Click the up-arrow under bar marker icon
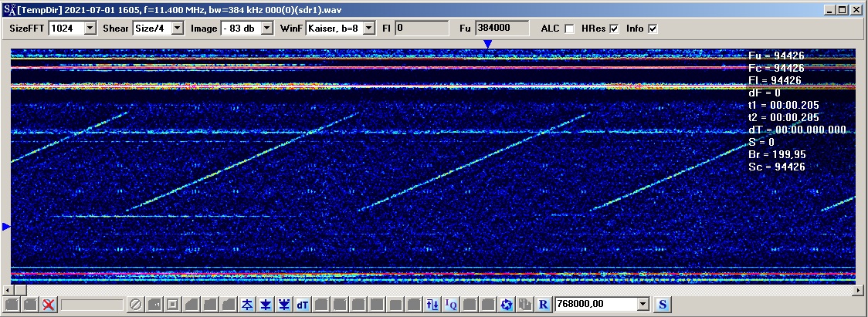Image resolution: width=868 pixels, height=317 pixels. [247, 305]
